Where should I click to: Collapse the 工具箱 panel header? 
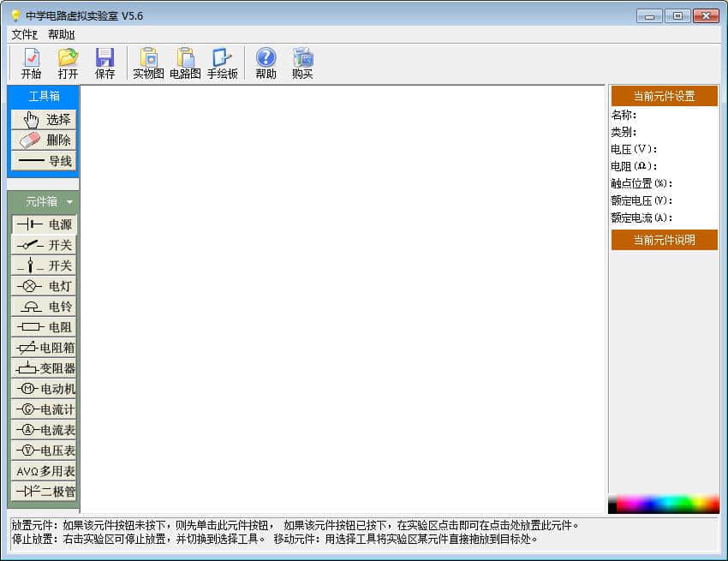click(x=44, y=96)
